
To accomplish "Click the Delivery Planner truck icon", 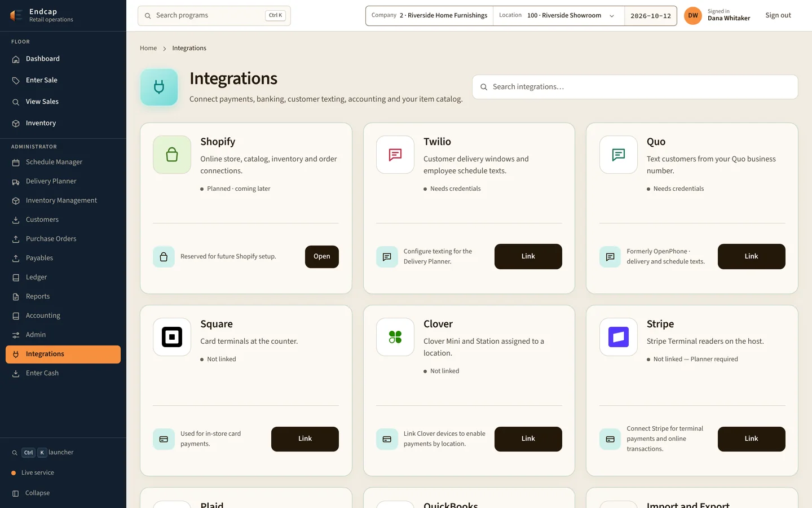I will click(x=16, y=182).
